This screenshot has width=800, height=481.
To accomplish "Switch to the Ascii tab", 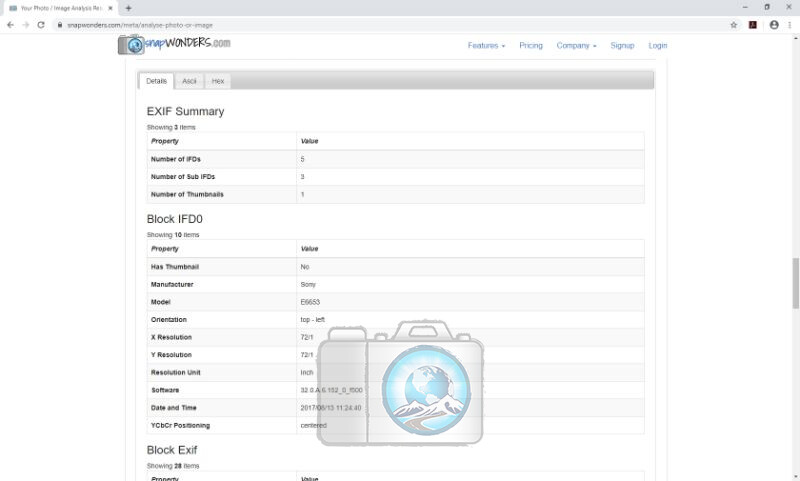I will (x=189, y=81).
